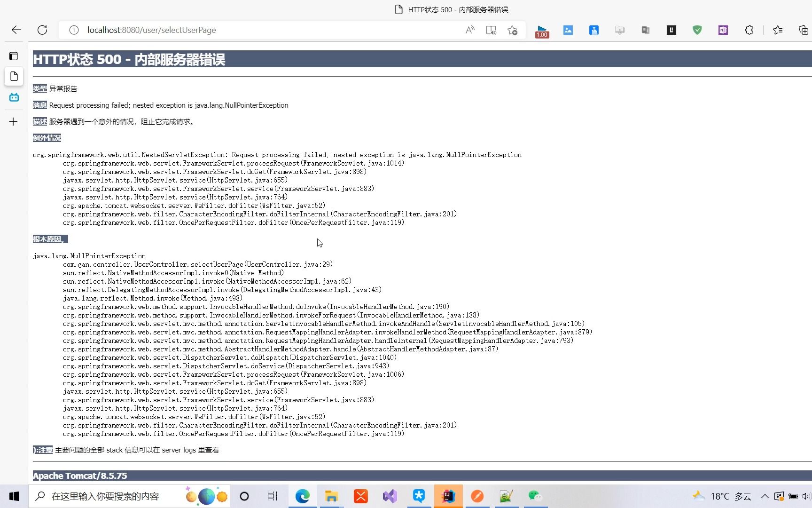
Task: Click the HTTP状态 500 - 内部服务器错误 heading
Action: tap(129, 59)
